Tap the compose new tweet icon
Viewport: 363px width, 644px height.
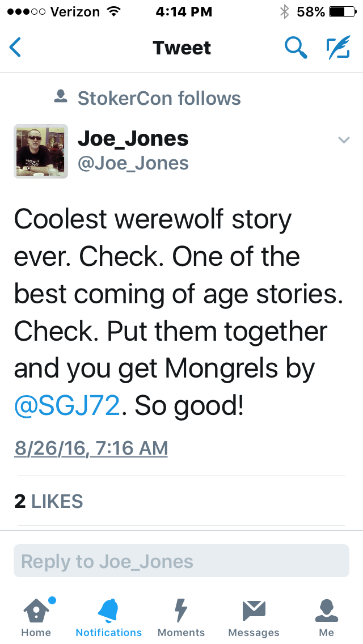[x=338, y=48]
